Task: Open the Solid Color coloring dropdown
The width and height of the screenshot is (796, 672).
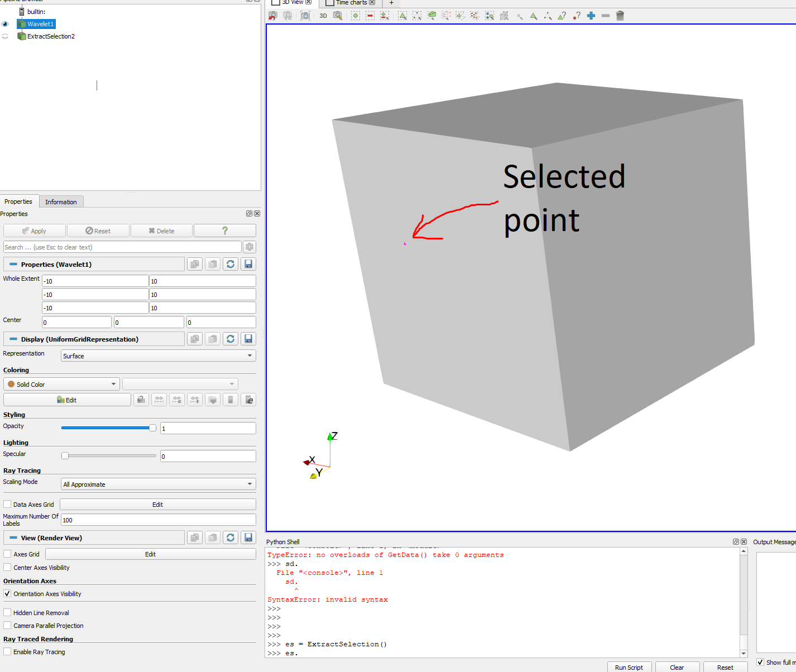Action: click(61, 384)
